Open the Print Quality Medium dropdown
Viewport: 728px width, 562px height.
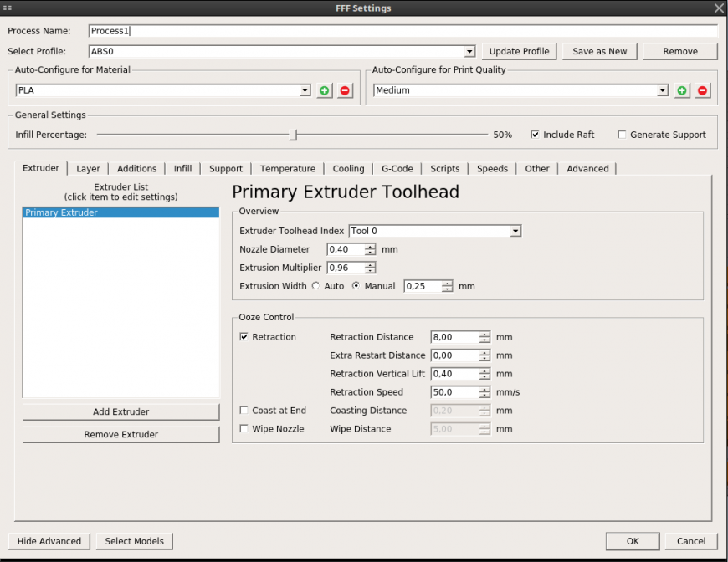coord(663,90)
